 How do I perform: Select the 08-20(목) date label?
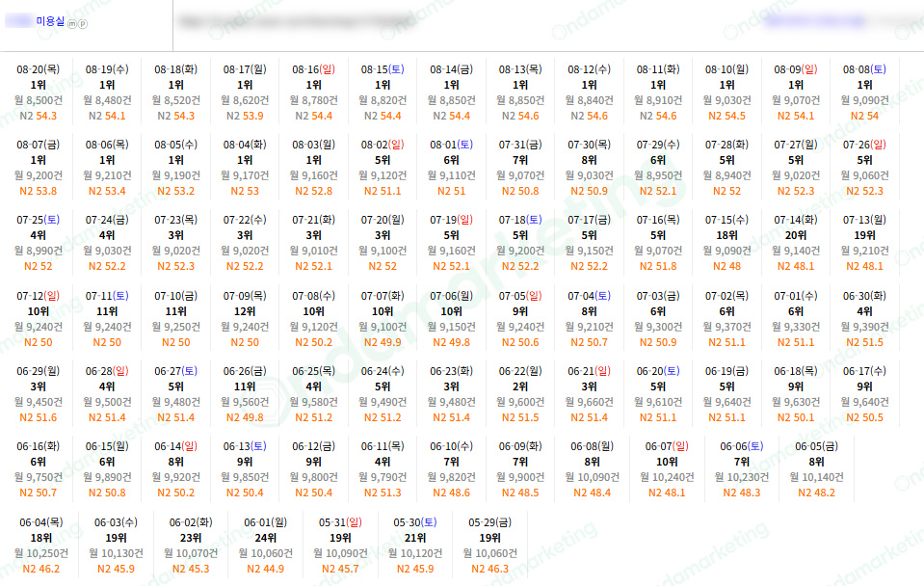pos(39,69)
